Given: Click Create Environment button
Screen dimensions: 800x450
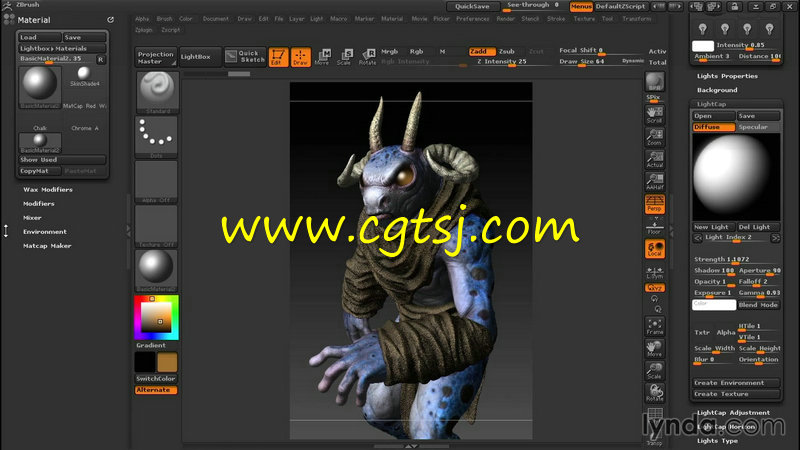Looking at the screenshot, I should [x=736, y=383].
